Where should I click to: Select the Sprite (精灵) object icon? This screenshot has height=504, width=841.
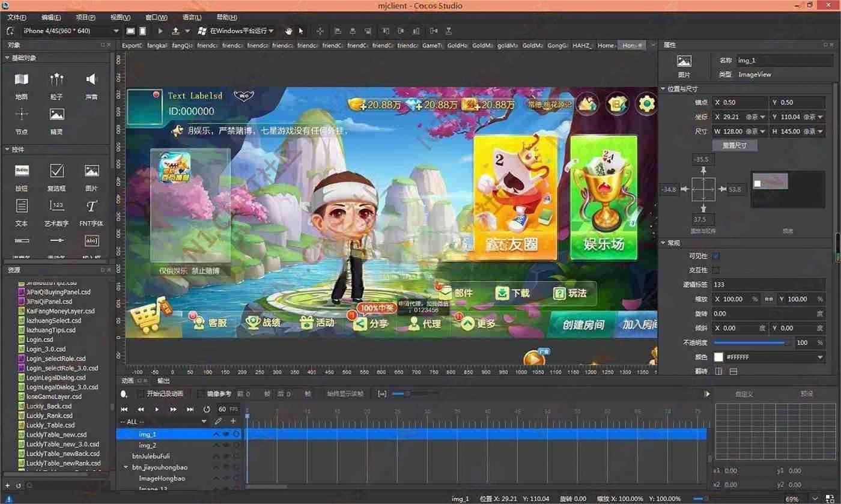[57, 114]
